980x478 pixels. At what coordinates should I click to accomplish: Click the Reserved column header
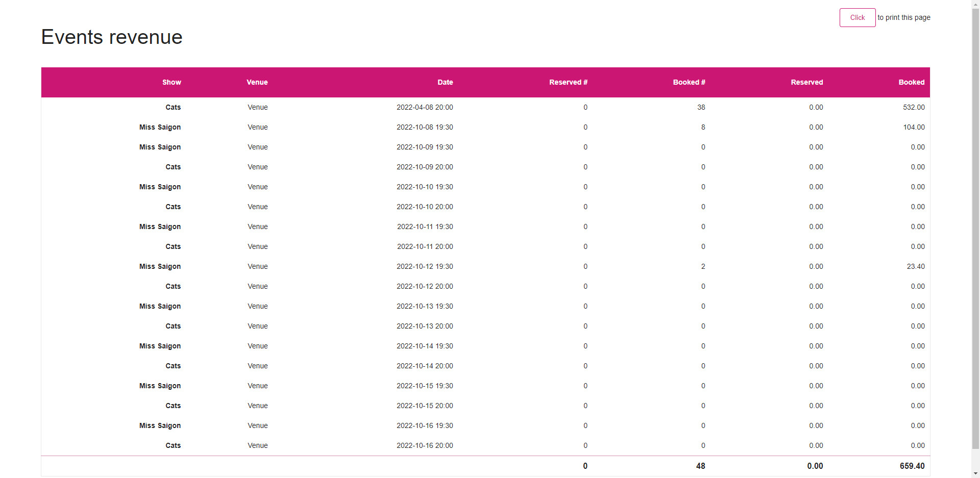806,82
